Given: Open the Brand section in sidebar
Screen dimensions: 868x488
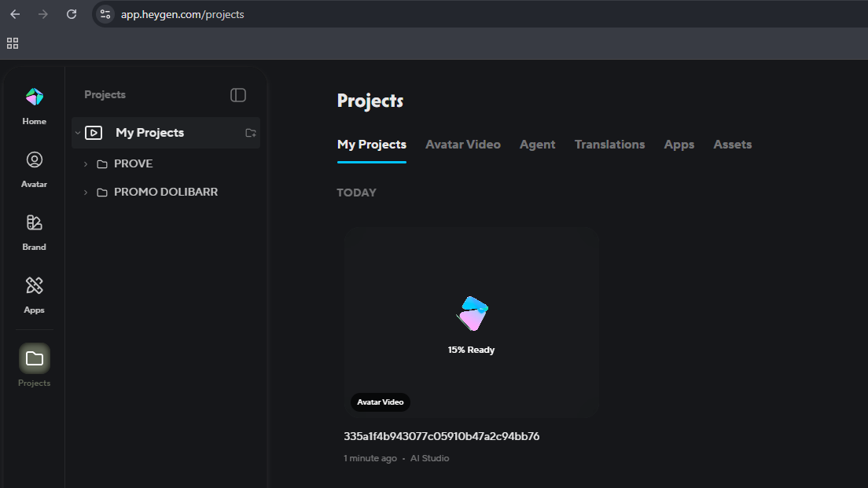Looking at the screenshot, I should (x=35, y=233).
